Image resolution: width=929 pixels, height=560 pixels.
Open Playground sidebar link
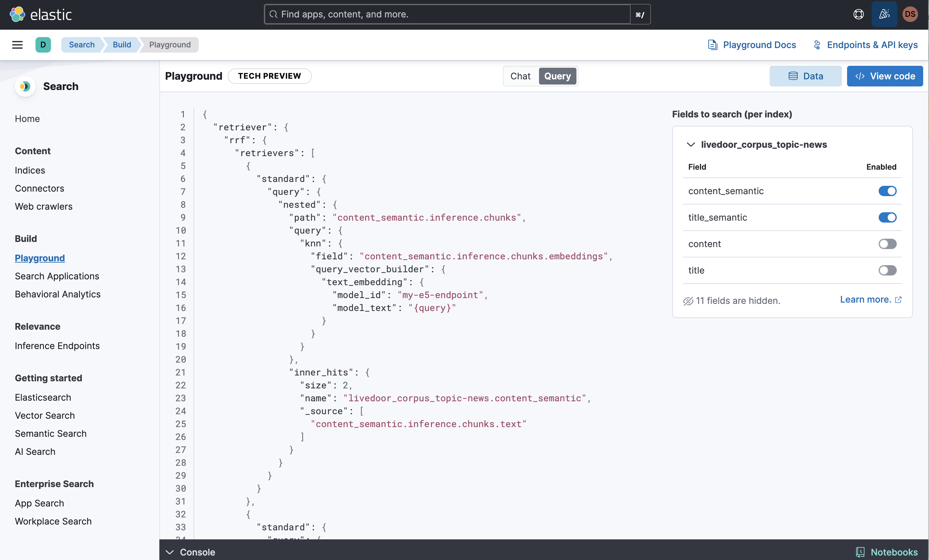click(x=40, y=258)
